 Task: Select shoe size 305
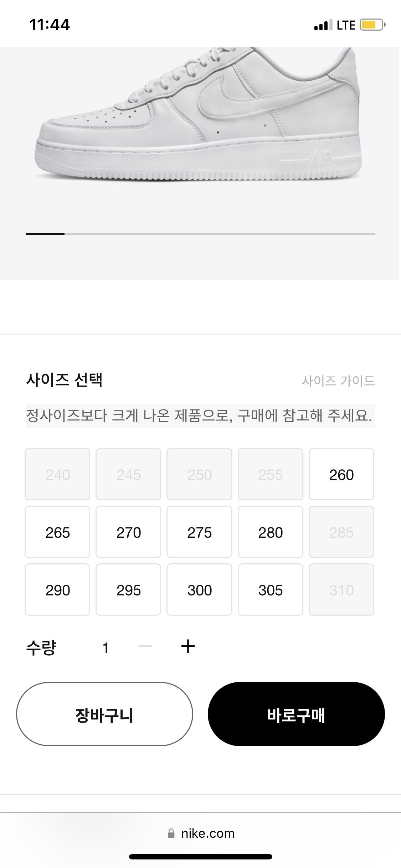point(271,590)
